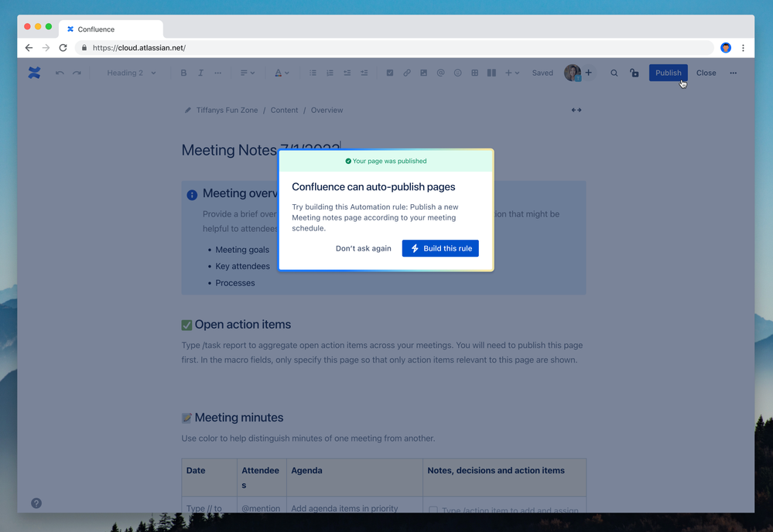Open the insert plus dropdown

(512, 73)
